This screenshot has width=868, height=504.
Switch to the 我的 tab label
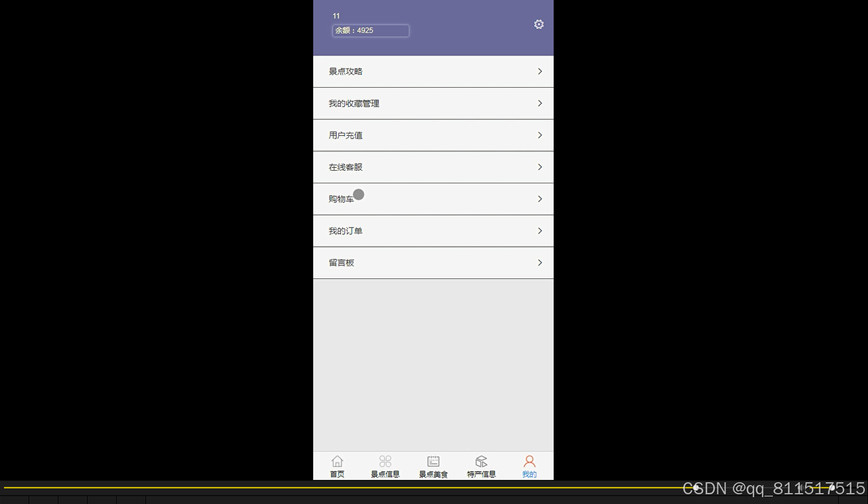pyautogui.click(x=530, y=474)
